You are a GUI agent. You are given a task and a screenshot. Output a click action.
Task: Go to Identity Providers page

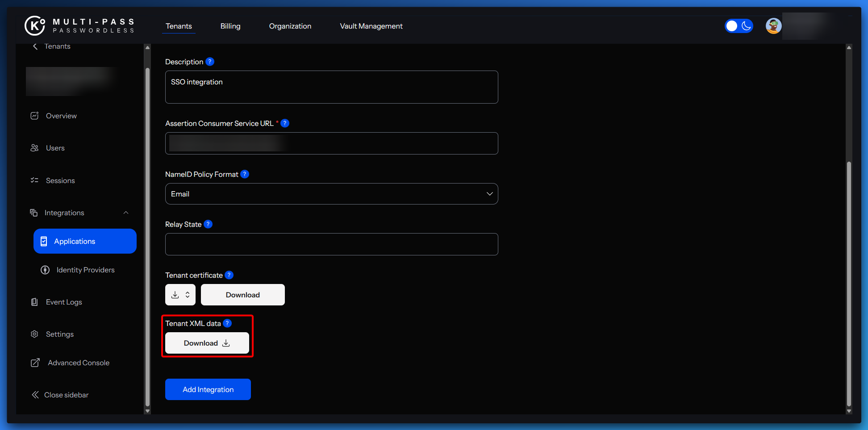pyautogui.click(x=85, y=270)
